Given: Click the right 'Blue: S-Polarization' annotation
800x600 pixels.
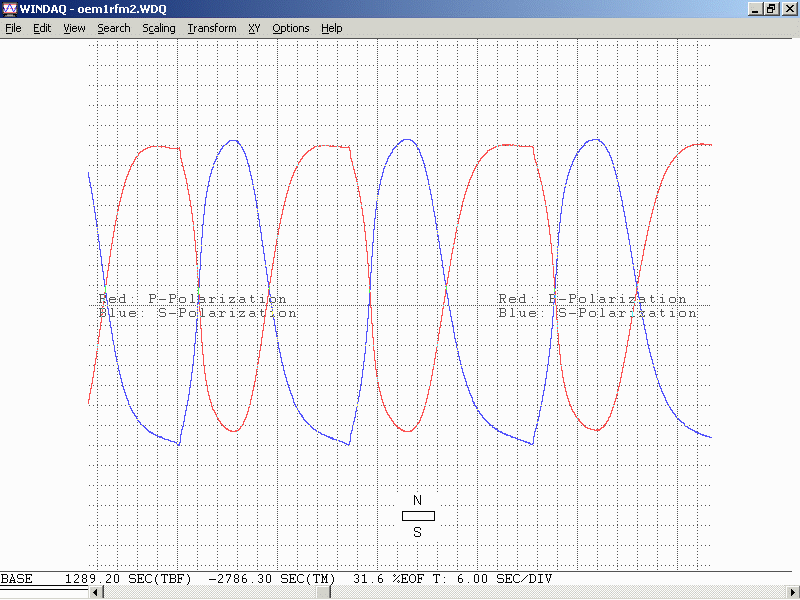Looking at the screenshot, I should coord(597,313).
